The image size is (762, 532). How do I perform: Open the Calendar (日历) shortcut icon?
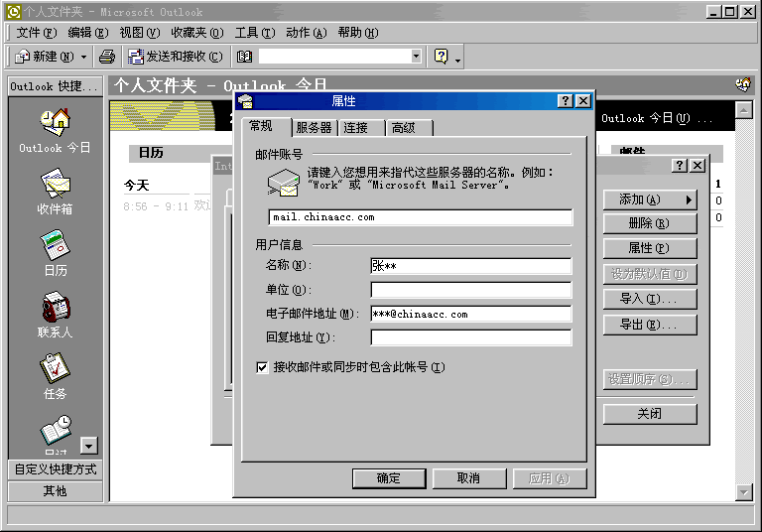pos(55,245)
